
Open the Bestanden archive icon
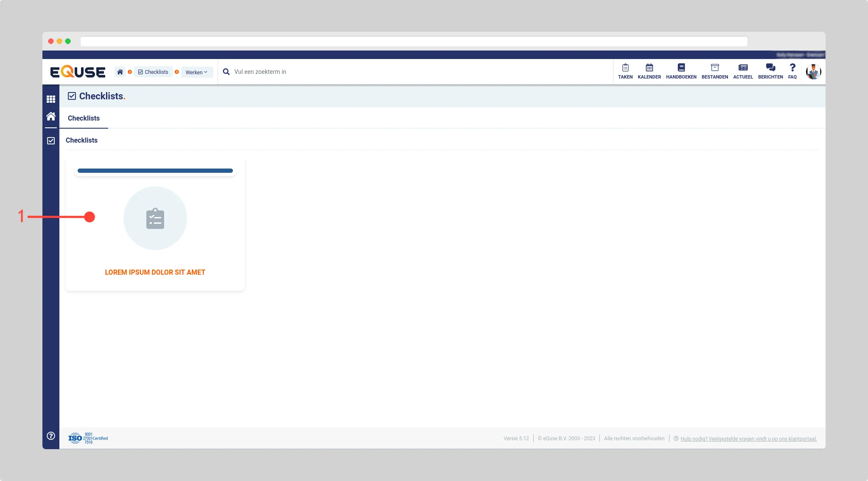tap(714, 71)
